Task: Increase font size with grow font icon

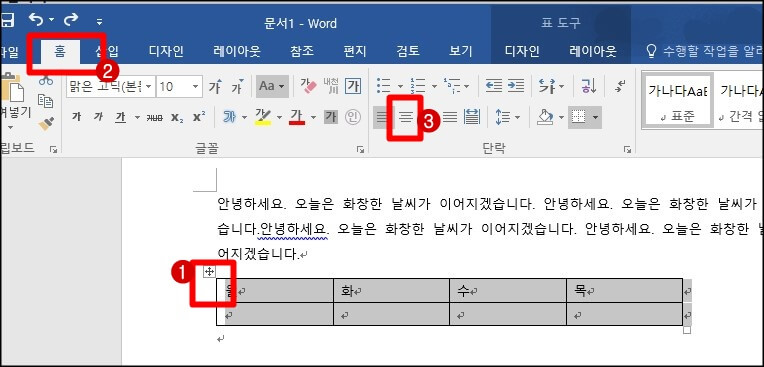Action: (x=215, y=87)
